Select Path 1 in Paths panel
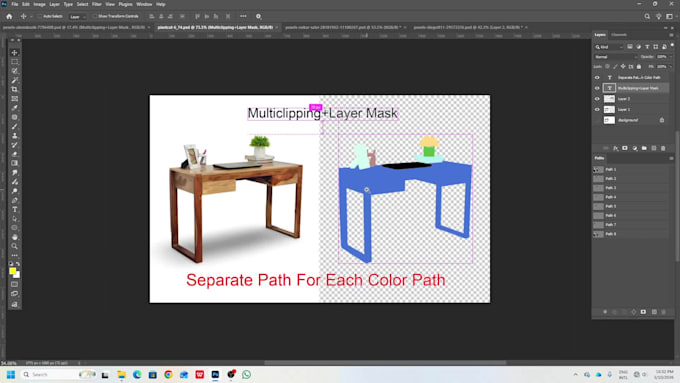The image size is (680, 383). click(x=631, y=170)
